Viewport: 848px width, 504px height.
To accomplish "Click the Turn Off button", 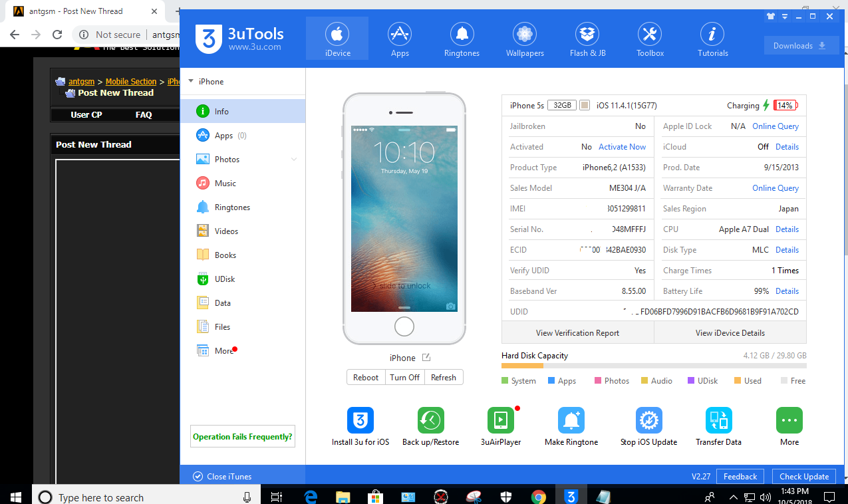I will click(x=404, y=377).
